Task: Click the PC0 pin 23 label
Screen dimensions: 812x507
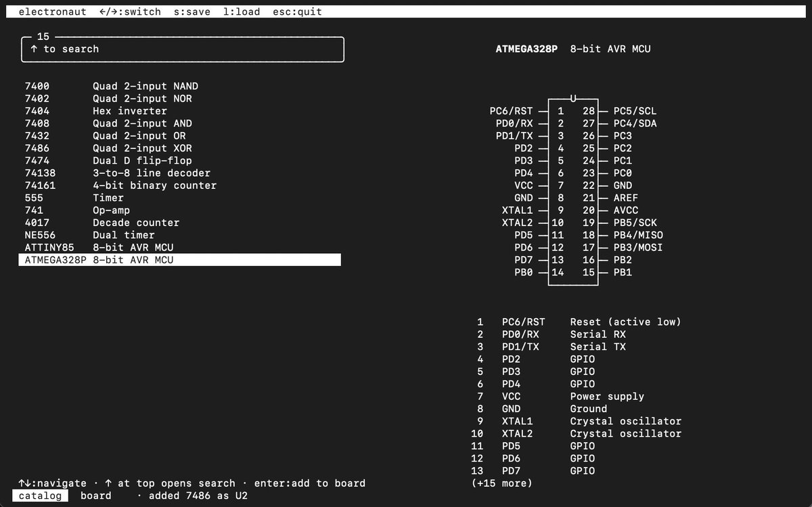Action: (x=623, y=173)
